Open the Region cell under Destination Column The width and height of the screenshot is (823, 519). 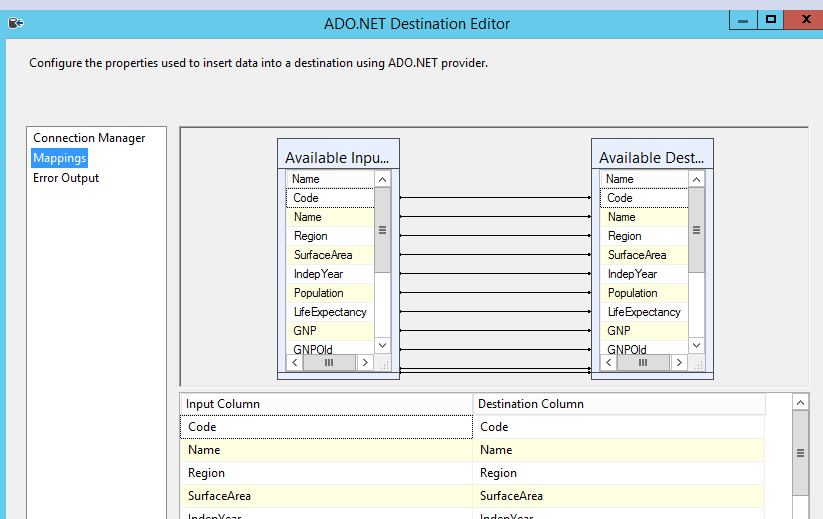point(618,473)
